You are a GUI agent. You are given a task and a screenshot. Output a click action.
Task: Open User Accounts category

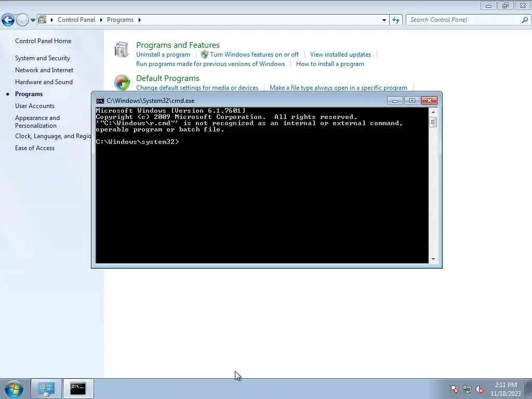35,106
